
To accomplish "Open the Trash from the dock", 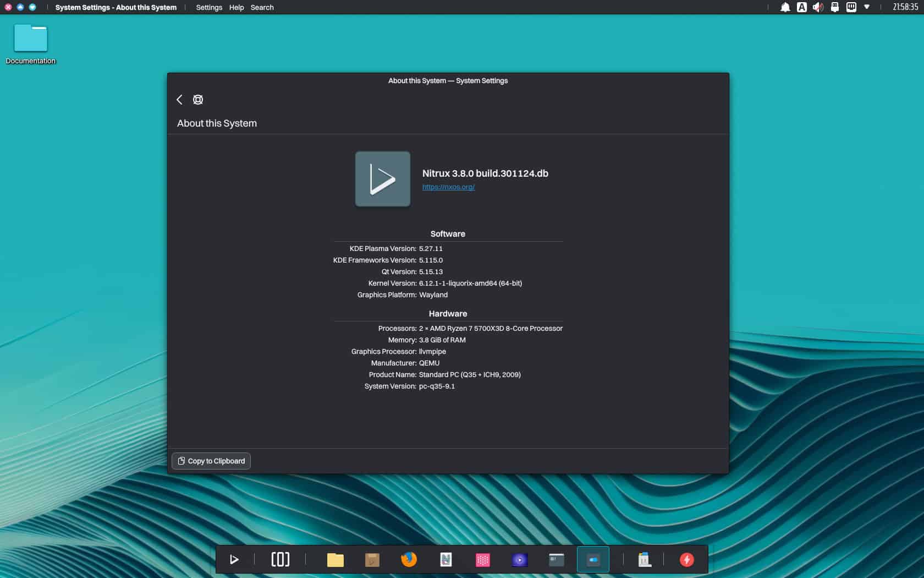I will click(644, 559).
